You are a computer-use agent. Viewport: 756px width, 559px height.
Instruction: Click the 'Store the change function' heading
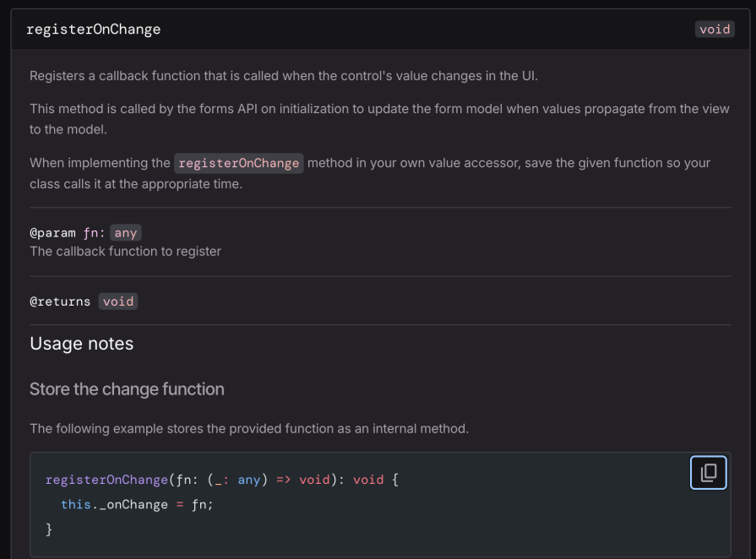127,389
